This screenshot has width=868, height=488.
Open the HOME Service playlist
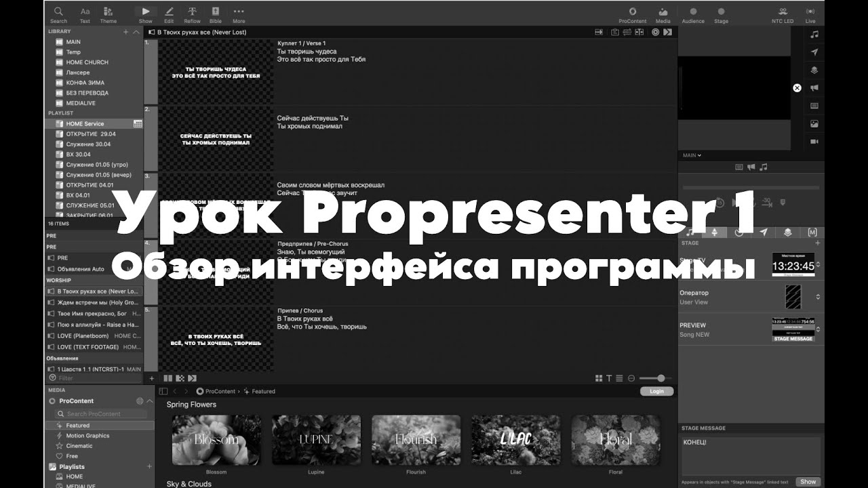pyautogui.click(x=94, y=123)
